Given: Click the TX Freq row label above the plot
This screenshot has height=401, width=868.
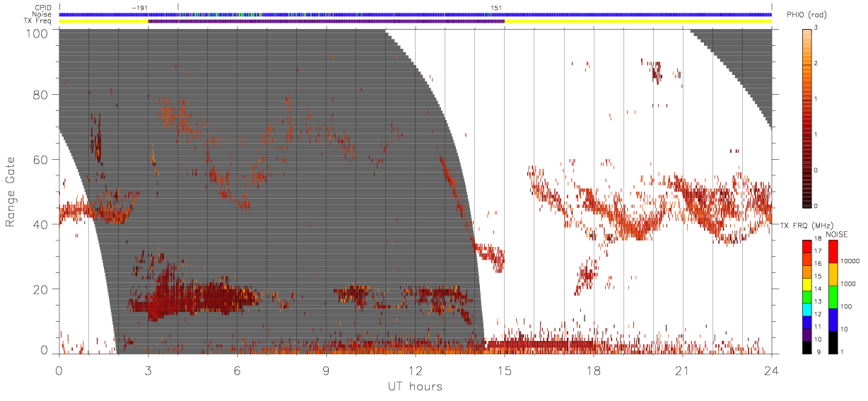Looking at the screenshot, I should 37,21.
